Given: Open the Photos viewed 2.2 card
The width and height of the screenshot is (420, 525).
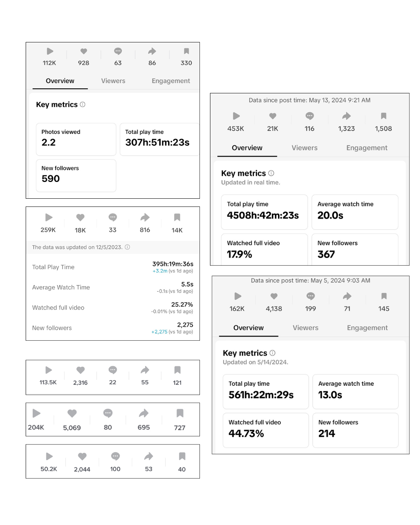Looking at the screenshot, I should 76,139.
